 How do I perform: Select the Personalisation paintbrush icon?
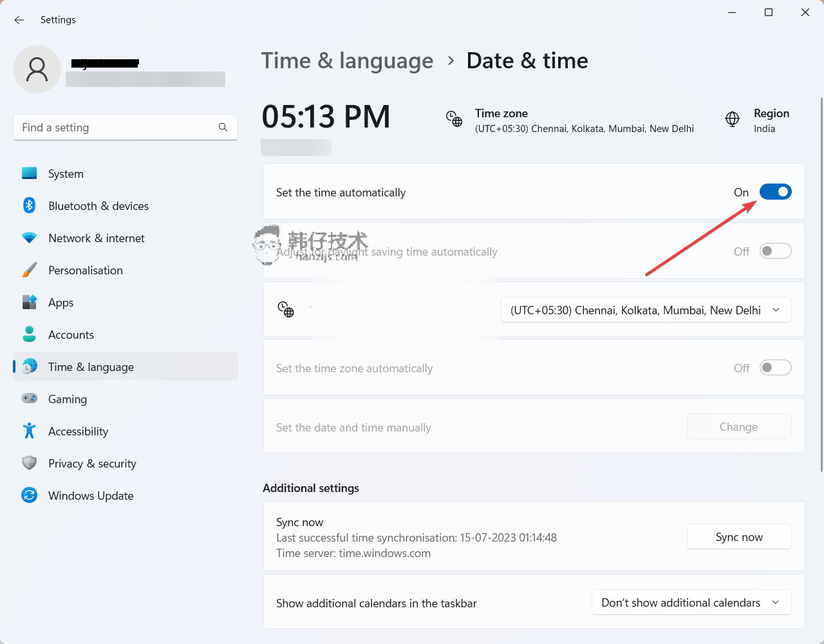click(x=29, y=270)
